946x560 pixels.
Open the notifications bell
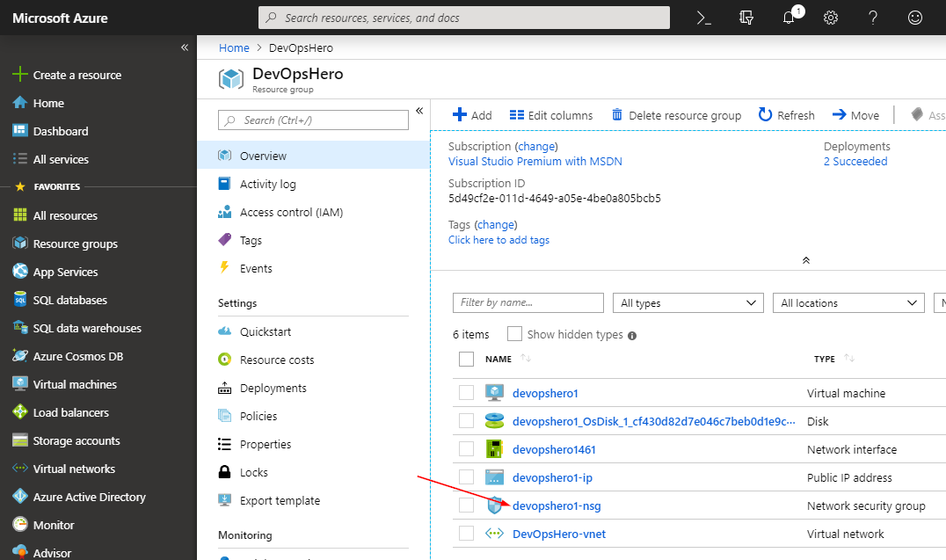[x=789, y=18]
